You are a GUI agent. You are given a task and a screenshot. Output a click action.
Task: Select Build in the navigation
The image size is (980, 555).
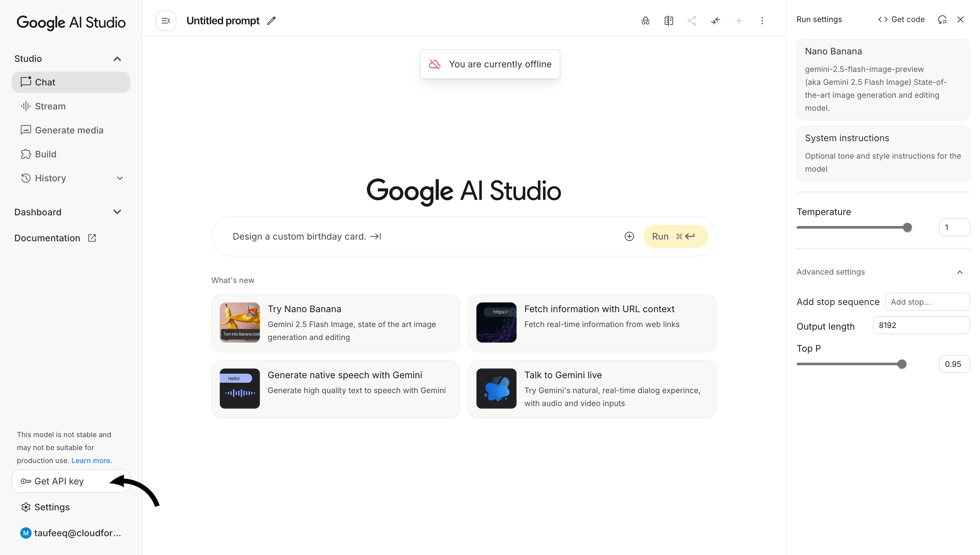[x=45, y=154]
